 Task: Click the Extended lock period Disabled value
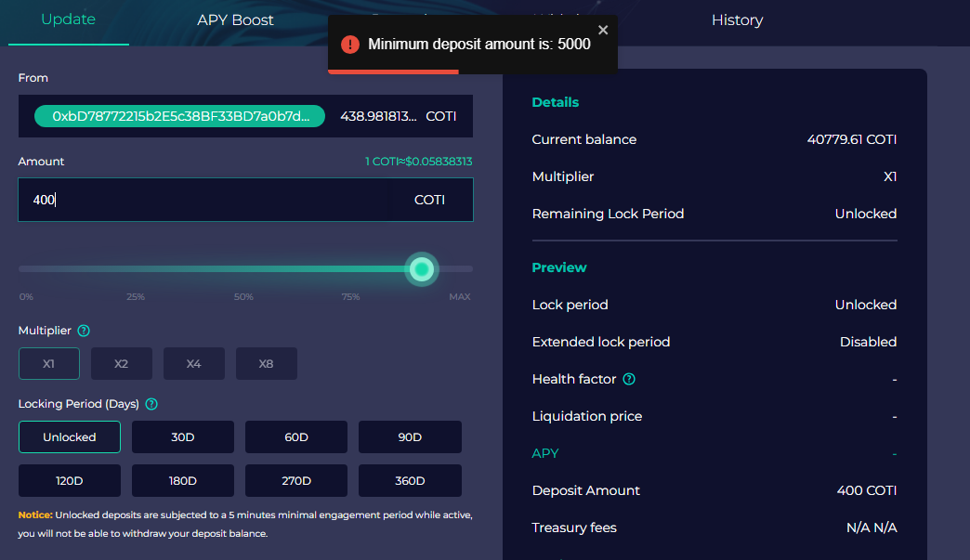point(868,342)
